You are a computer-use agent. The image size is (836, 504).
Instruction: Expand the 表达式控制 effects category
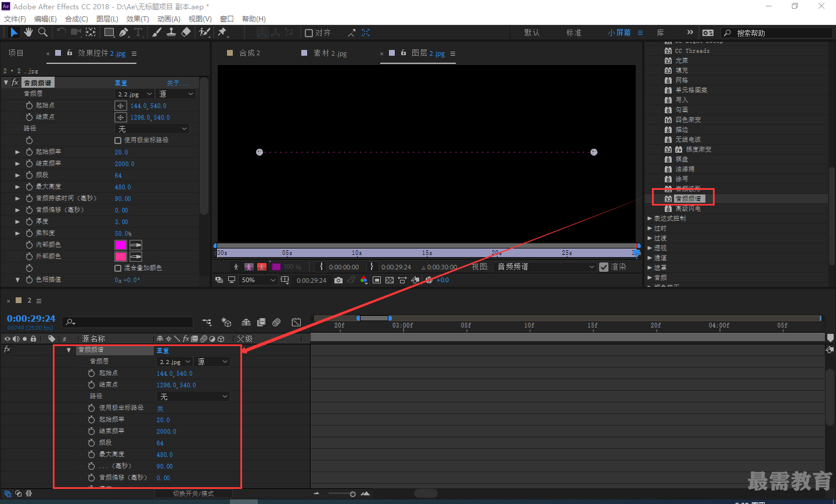tap(650, 218)
